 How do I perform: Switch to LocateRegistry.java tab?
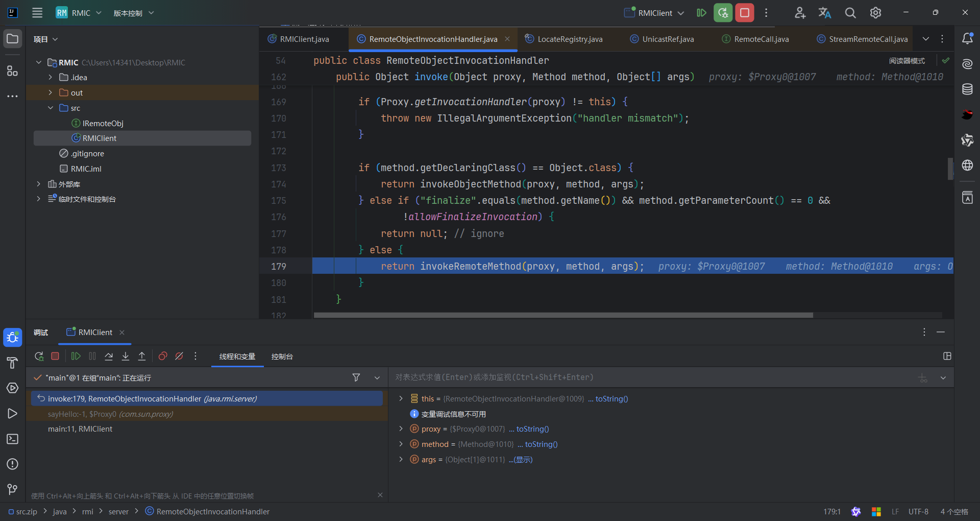[x=564, y=39]
